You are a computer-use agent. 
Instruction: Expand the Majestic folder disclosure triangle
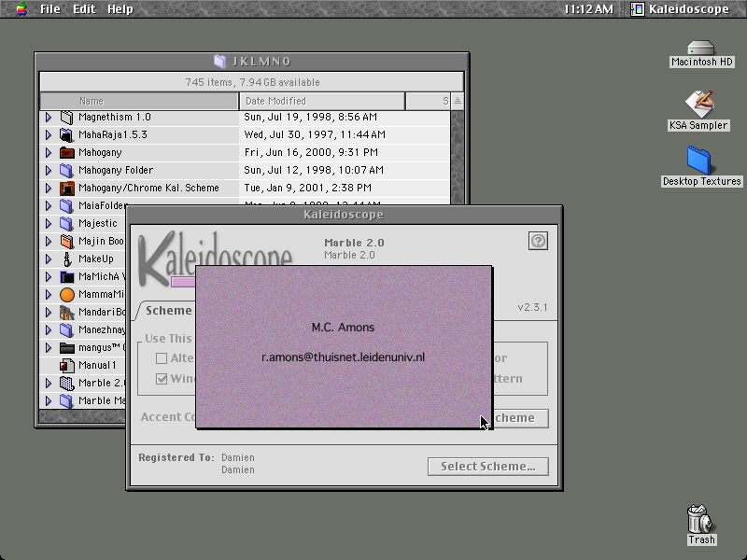tap(49, 224)
